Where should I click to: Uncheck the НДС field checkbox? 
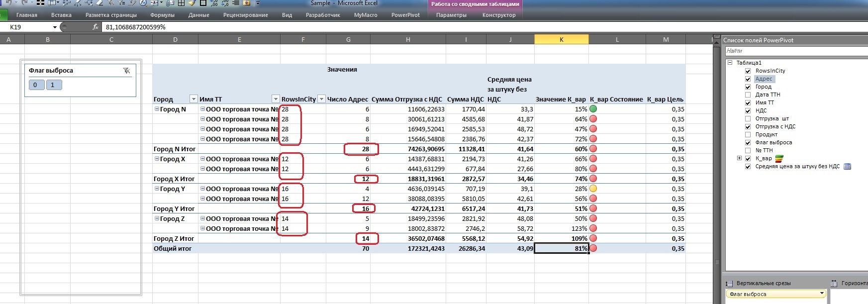click(x=748, y=110)
